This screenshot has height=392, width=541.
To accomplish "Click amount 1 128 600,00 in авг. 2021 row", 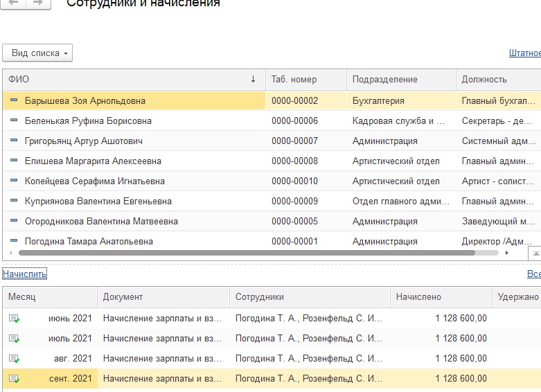I will [461, 358].
